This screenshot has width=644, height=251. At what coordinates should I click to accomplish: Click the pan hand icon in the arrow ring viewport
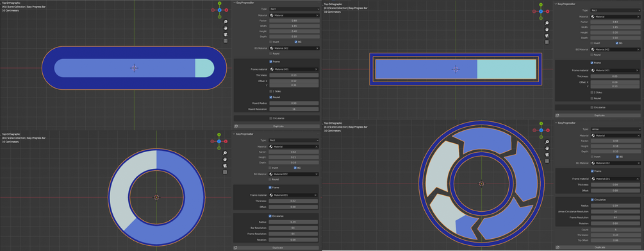click(x=547, y=148)
